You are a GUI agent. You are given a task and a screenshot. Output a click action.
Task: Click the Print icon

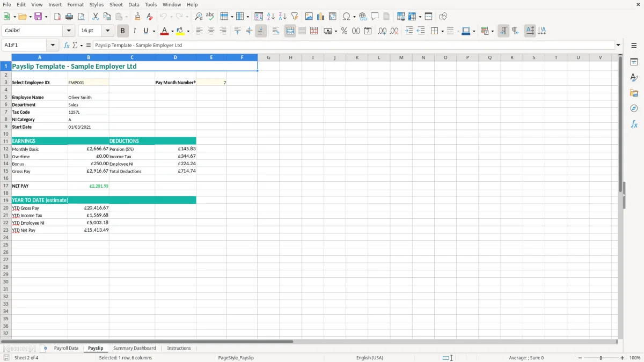pyautogui.click(x=69, y=17)
